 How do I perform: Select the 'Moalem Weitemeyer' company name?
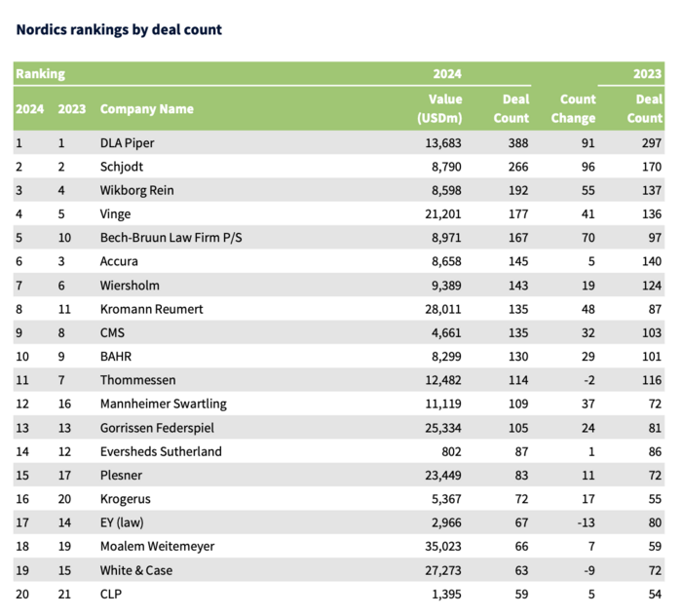pos(157,547)
